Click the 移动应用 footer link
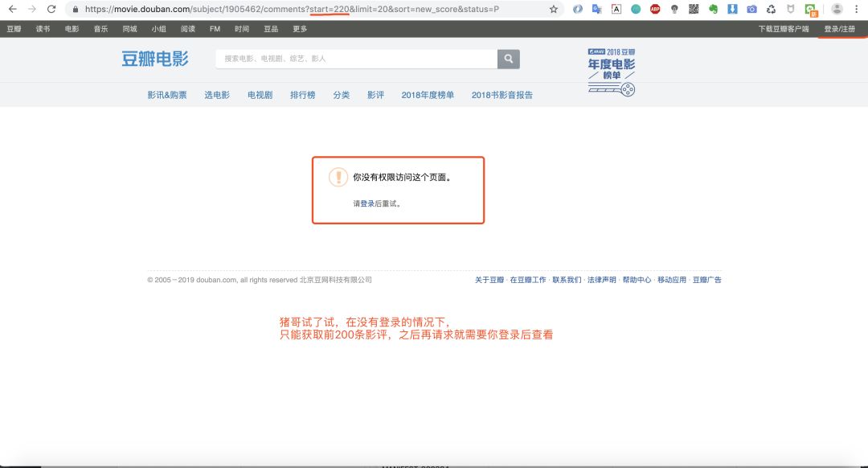The width and height of the screenshot is (868, 468). click(x=671, y=280)
